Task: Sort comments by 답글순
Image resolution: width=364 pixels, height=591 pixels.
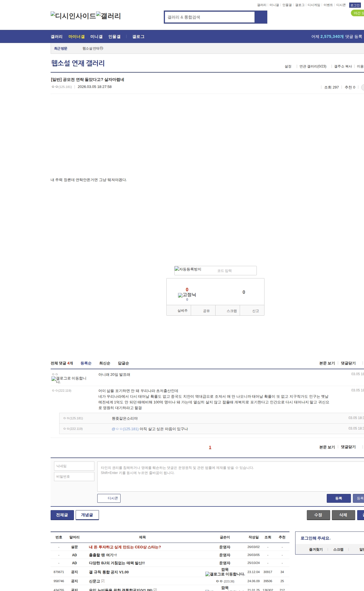Action: pyautogui.click(x=123, y=363)
